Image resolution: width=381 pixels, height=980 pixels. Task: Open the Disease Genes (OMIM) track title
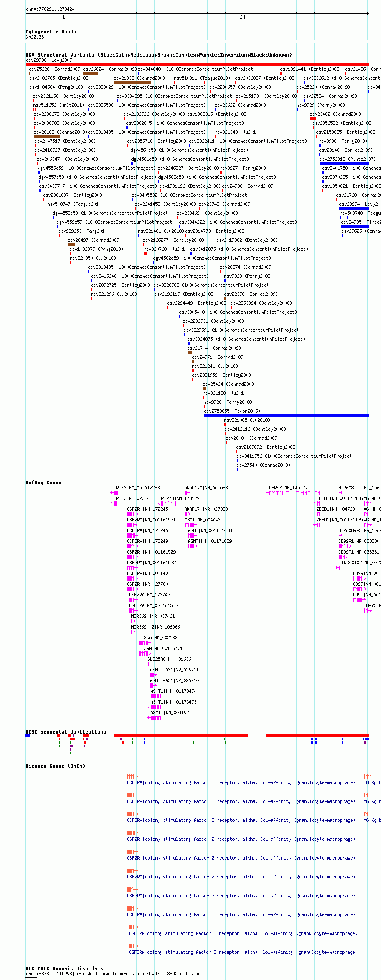coord(55,766)
